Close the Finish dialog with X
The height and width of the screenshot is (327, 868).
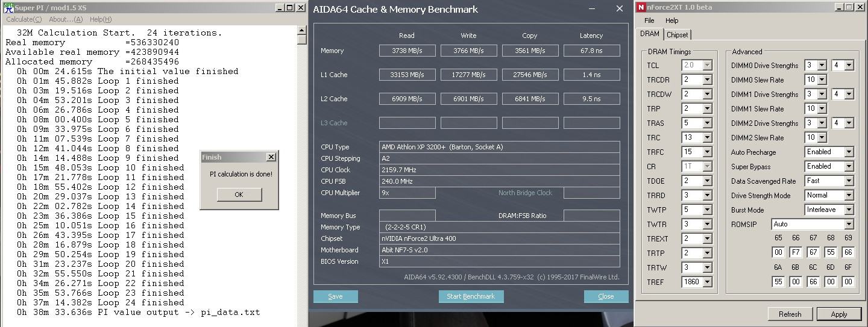(x=271, y=157)
